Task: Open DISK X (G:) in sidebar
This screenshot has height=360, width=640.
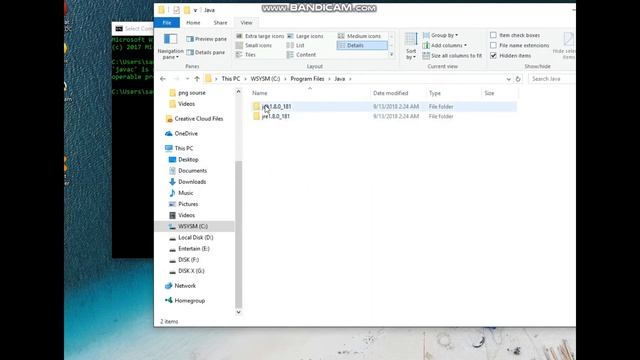Action: coord(191,271)
